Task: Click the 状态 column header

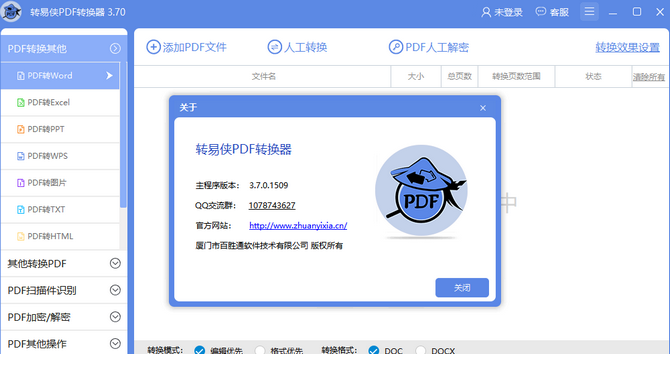Action: (x=593, y=77)
